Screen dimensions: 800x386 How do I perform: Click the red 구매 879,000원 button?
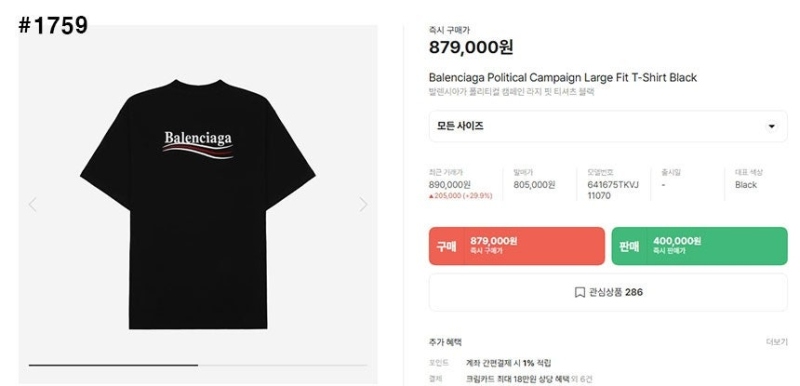click(x=517, y=246)
